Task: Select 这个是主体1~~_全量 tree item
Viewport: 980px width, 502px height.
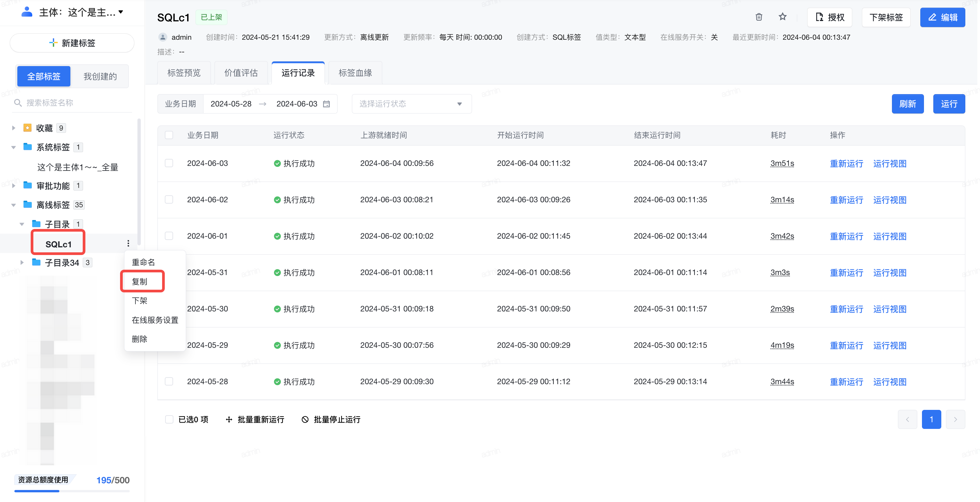Action: click(78, 167)
